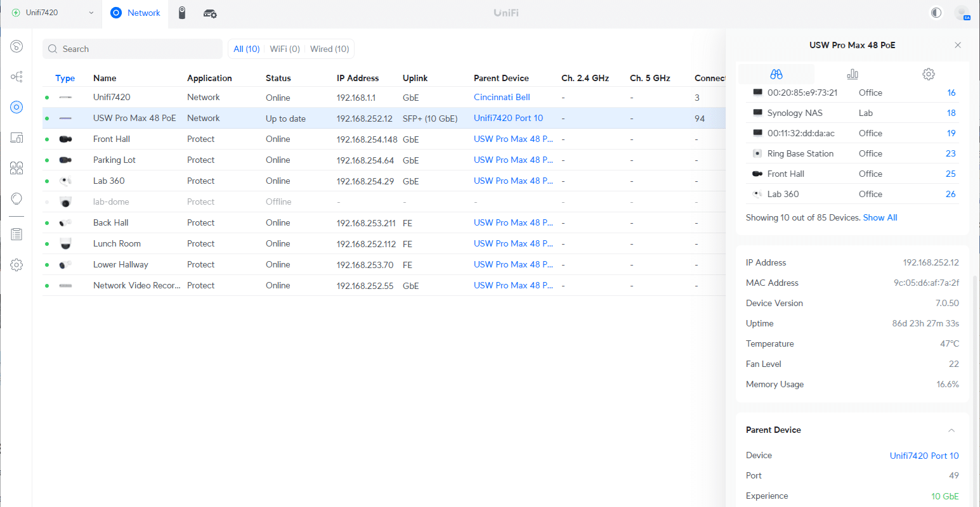980x507 pixels.
Task: Open Client Devices icon in left sidebar
Action: coord(16,138)
